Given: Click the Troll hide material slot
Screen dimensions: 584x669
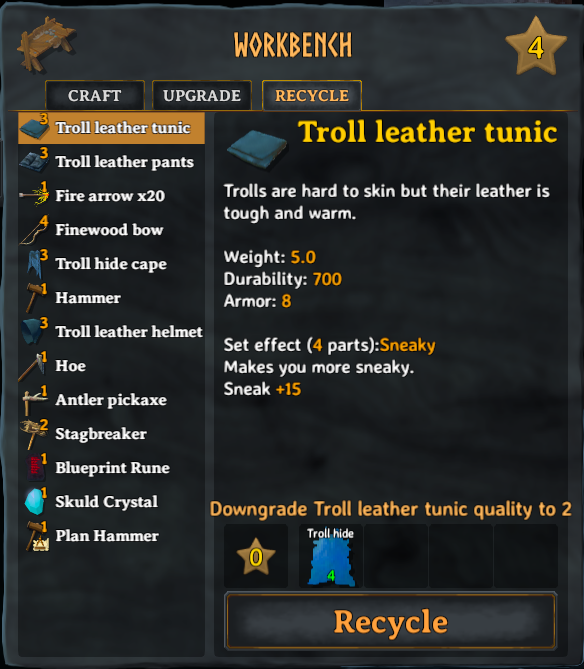Looking at the screenshot, I should click(331, 556).
